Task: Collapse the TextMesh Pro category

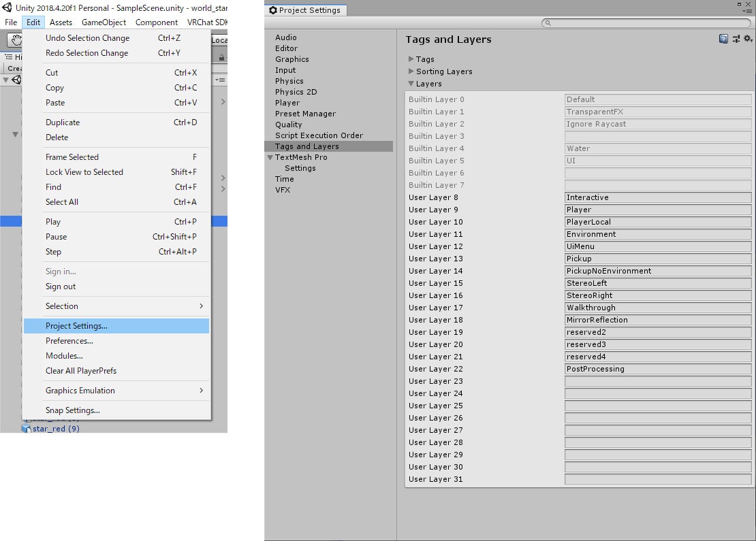Action: [270, 157]
